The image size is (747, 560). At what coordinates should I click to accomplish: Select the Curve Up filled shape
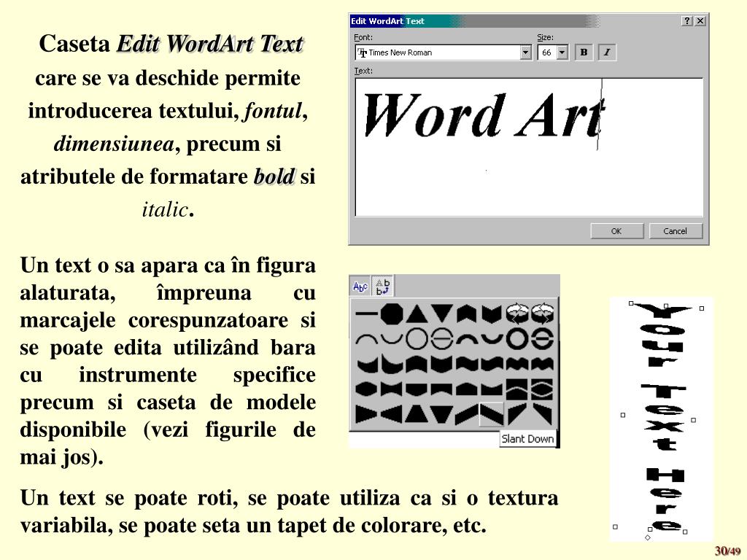coord(366,365)
